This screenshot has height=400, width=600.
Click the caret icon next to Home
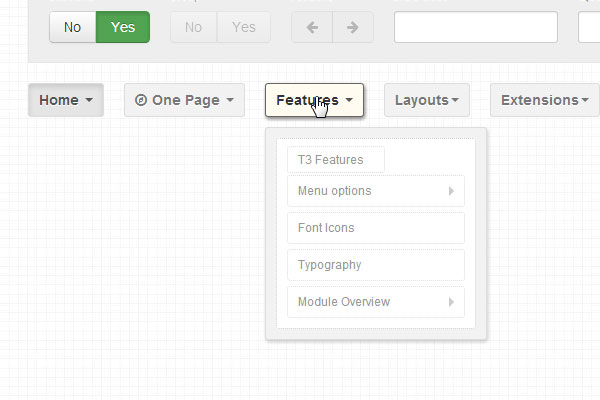click(x=89, y=100)
